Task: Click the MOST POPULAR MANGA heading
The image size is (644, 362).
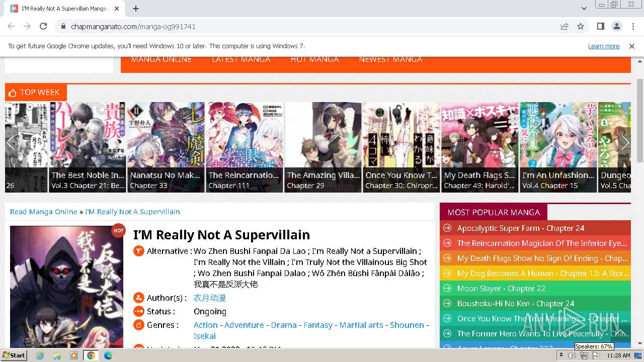Action: [x=494, y=212]
